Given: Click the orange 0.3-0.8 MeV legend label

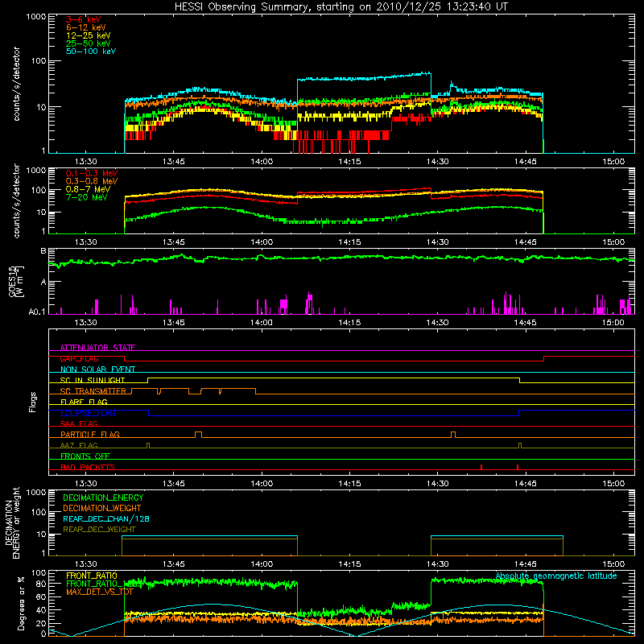Looking at the screenshot, I should [92, 181].
